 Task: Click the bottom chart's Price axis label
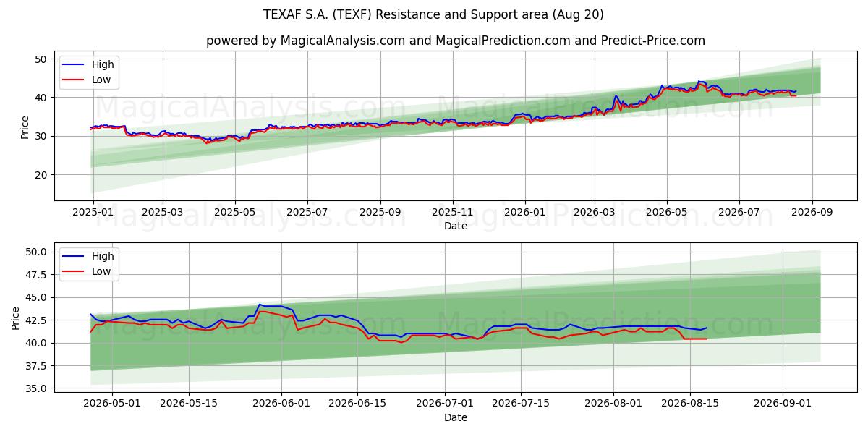[16, 318]
